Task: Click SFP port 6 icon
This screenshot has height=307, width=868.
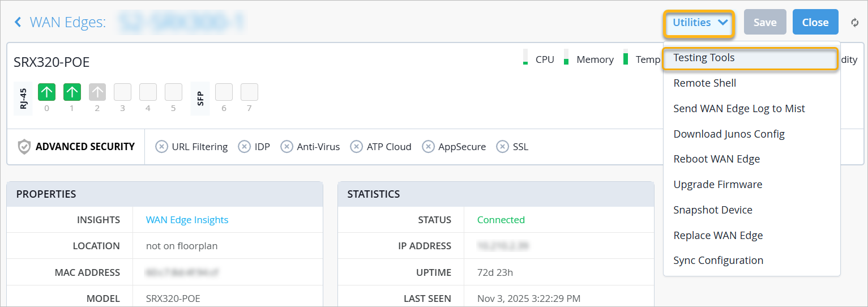Action: (224, 92)
